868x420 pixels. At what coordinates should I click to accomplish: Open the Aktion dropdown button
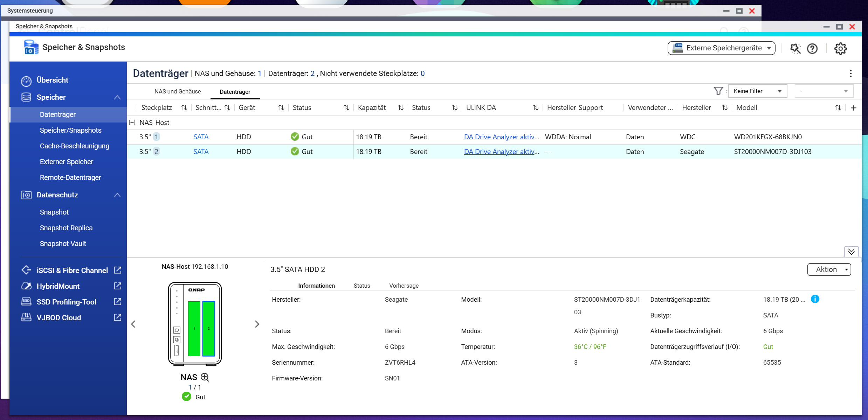click(x=829, y=269)
